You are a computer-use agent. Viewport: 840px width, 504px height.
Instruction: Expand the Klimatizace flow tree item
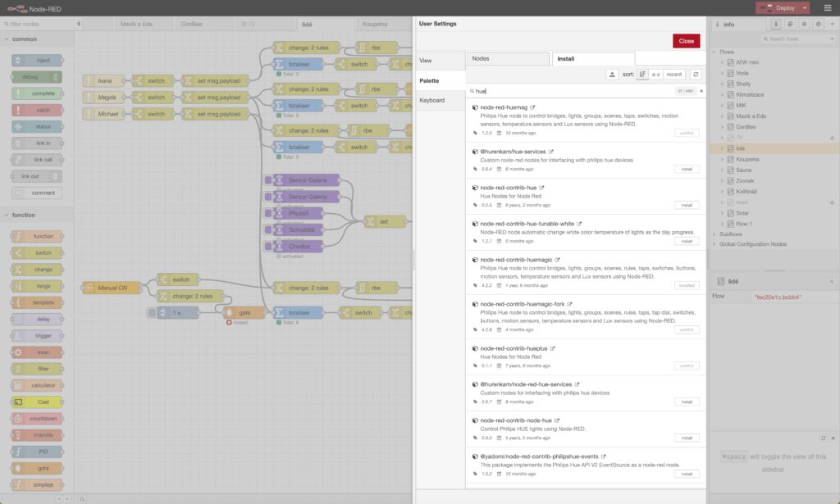coord(722,95)
